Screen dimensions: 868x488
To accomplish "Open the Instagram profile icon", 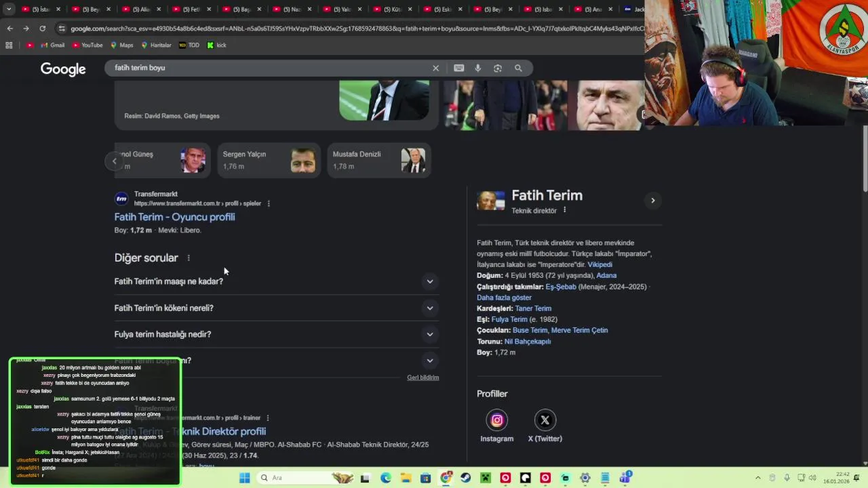I will tap(497, 420).
